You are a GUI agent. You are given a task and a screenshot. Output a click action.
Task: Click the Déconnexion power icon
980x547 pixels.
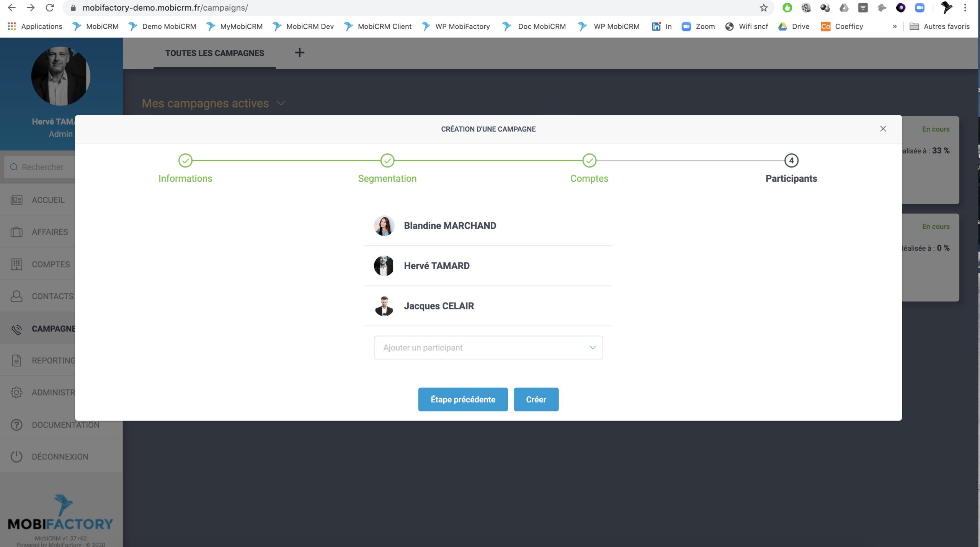pyautogui.click(x=16, y=456)
